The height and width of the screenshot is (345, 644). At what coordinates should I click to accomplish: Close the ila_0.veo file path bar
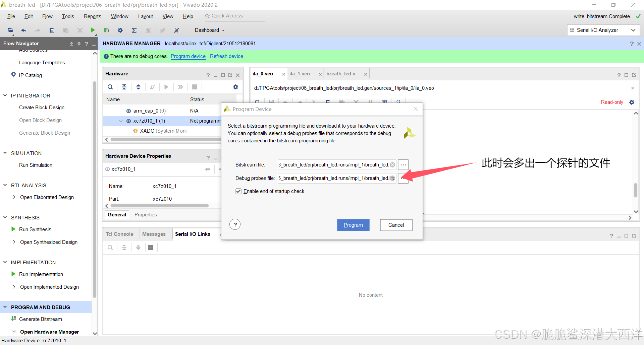coord(633,88)
